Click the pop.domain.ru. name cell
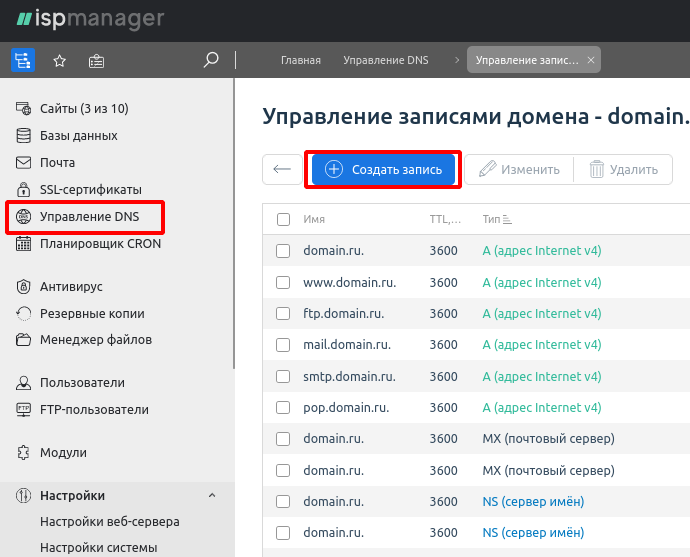The image size is (690, 557). pos(346,408)
